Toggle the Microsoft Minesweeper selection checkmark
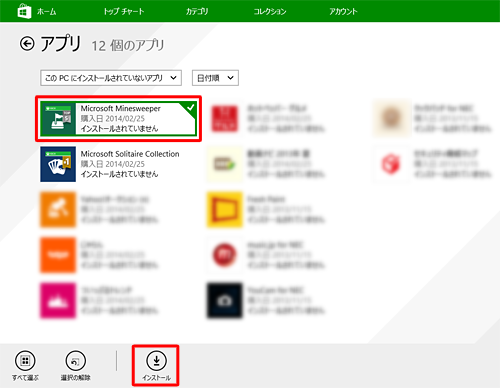The image size is (500, 388). click(x=190, y=108)
